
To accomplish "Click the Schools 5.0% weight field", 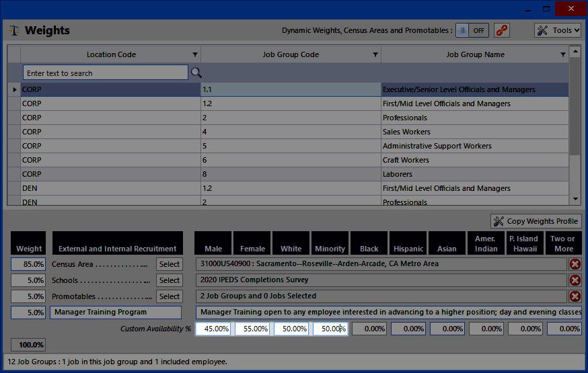I will (28, 280).
